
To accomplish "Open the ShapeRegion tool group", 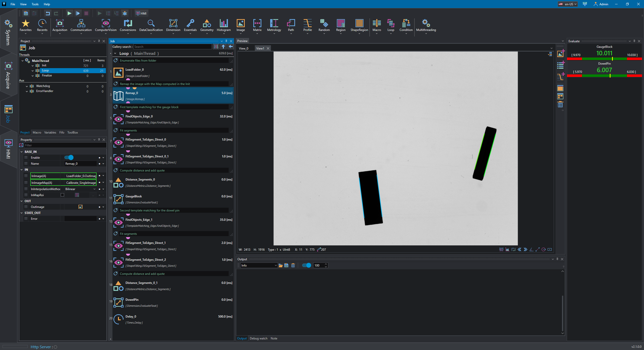I will 359,26.
